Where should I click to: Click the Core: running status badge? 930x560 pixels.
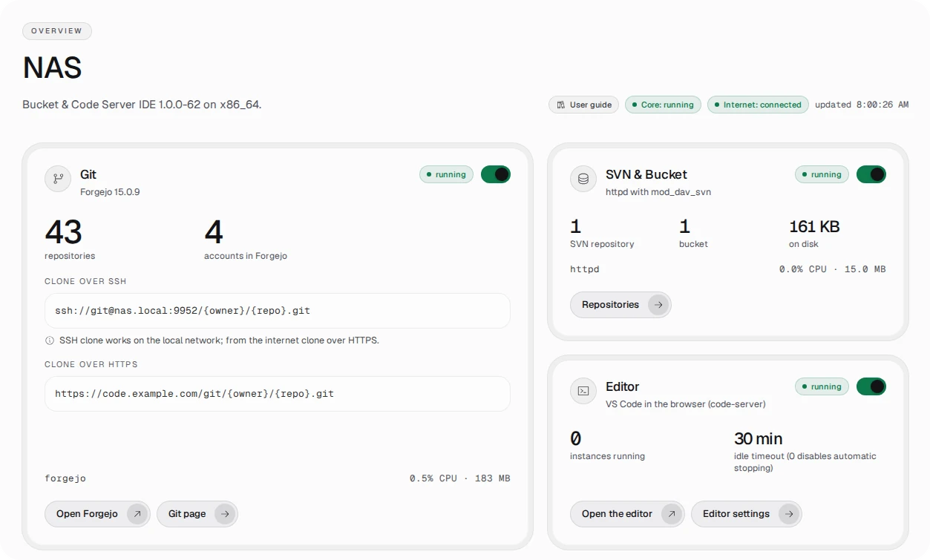[663, 105]
